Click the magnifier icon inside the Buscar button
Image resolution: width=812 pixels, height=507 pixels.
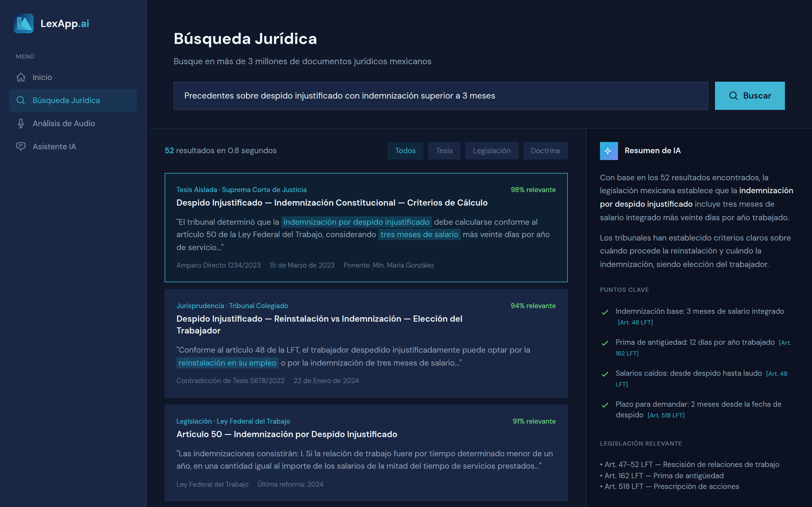tap(734, 95)
